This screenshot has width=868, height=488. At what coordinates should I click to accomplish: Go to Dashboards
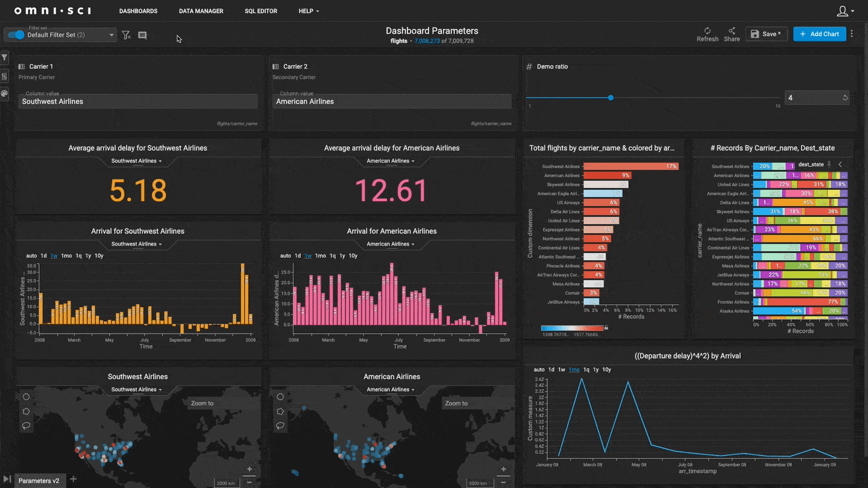click(x=138, y=11)
